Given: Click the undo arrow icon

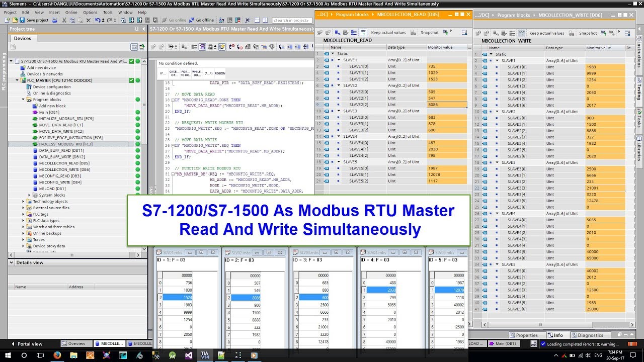Looking at the screenshot, I should click(98, 20).
